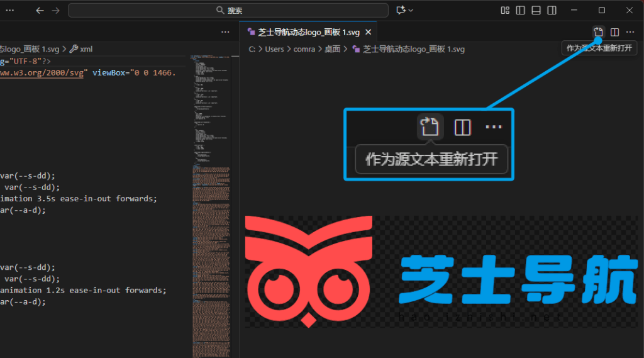Maximize the VS Code window
The image size is (644, 358).
[602, 10]
